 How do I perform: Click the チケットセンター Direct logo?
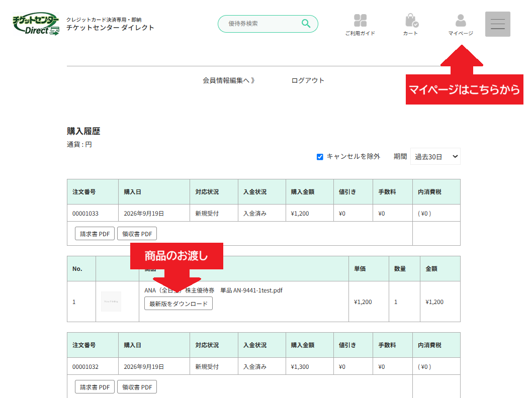[36, 24]
